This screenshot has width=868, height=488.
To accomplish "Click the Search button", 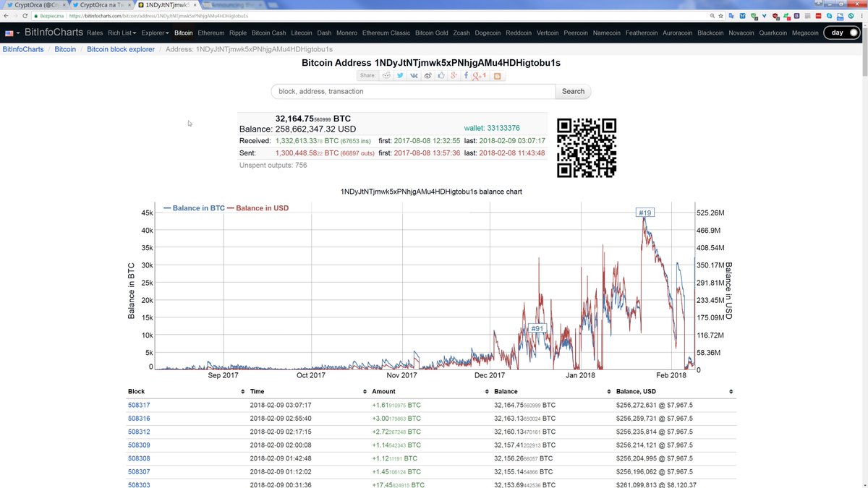I will (573, 92).
